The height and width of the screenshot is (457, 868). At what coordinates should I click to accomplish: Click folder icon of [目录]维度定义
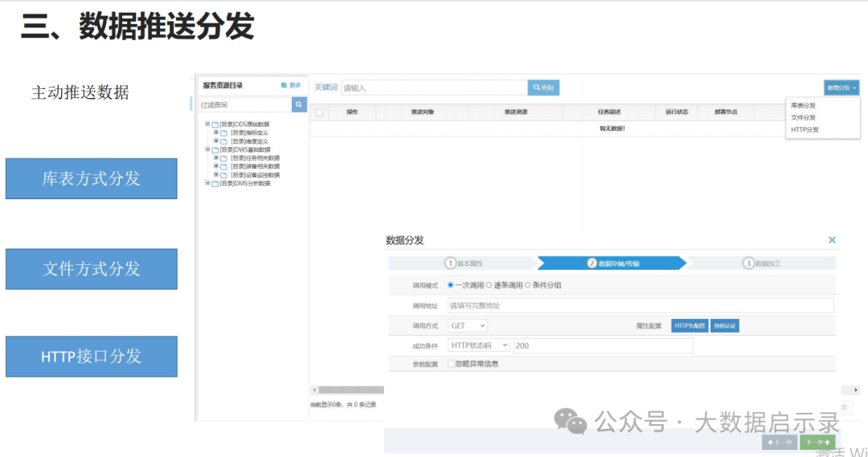pyautogui.click(x=223, y=141)
